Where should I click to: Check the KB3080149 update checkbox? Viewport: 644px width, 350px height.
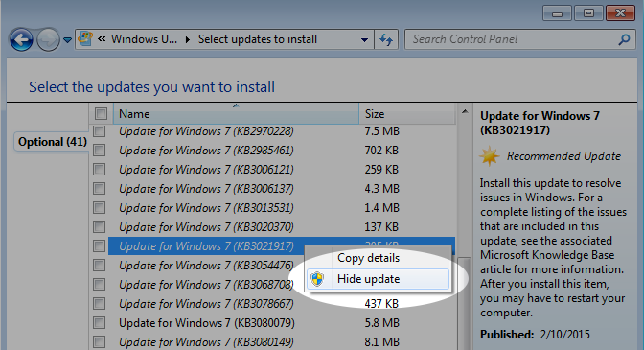[99, 341]
